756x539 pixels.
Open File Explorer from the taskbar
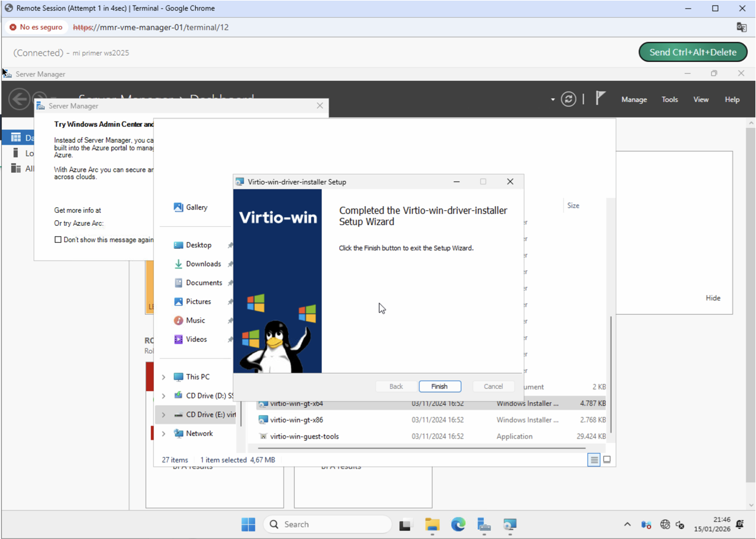click(x=432, y=524)
